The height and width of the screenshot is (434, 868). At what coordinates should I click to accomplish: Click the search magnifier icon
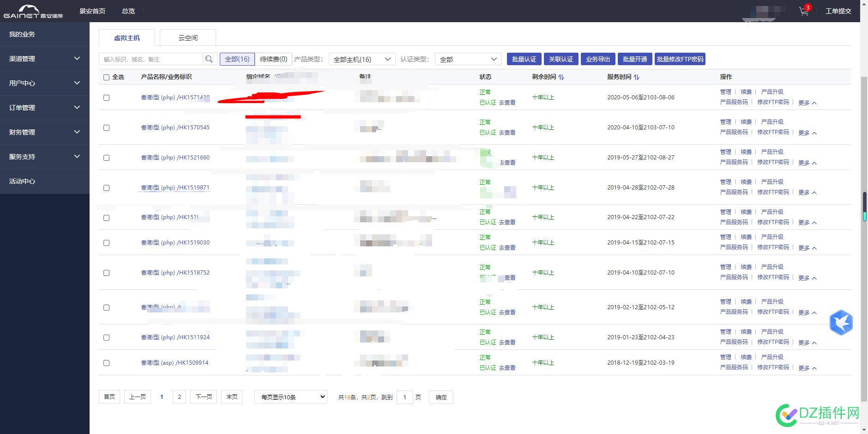[209, 59]
